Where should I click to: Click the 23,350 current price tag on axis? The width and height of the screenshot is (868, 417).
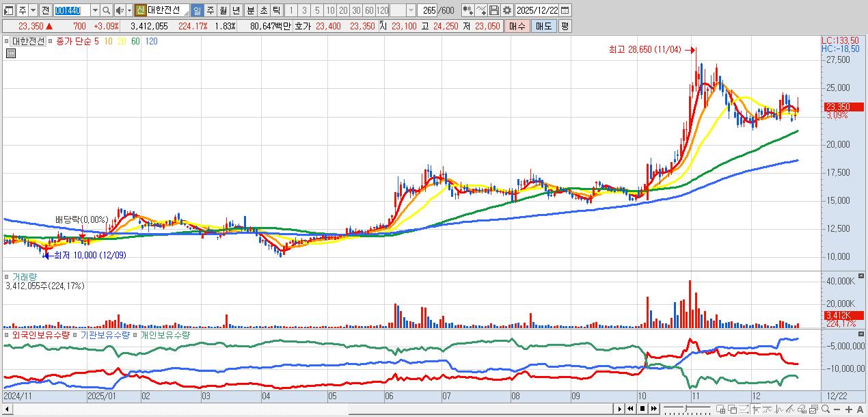tap(843, 107)
